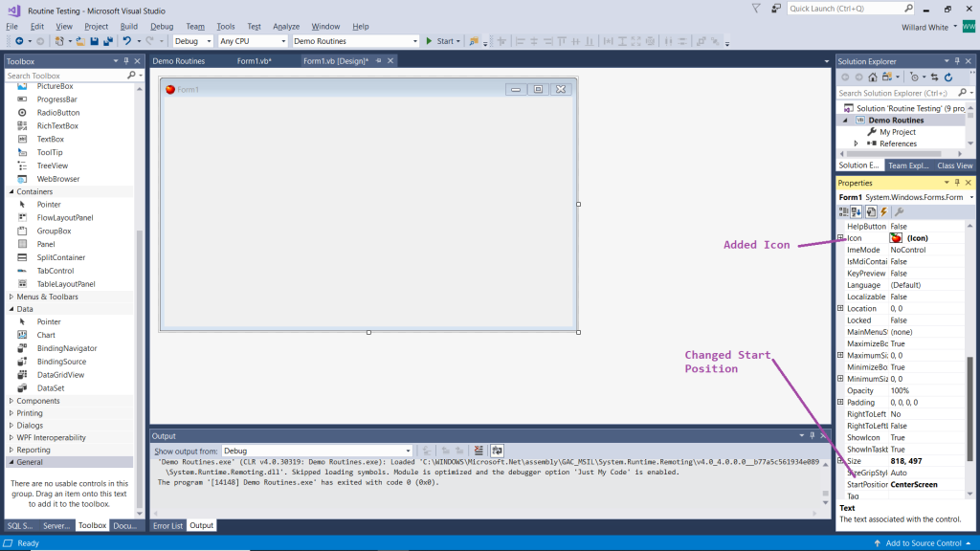Click the Home icon in Solution Explorer
This screenshot has width=980, height=551.
[x=872, y=77]
